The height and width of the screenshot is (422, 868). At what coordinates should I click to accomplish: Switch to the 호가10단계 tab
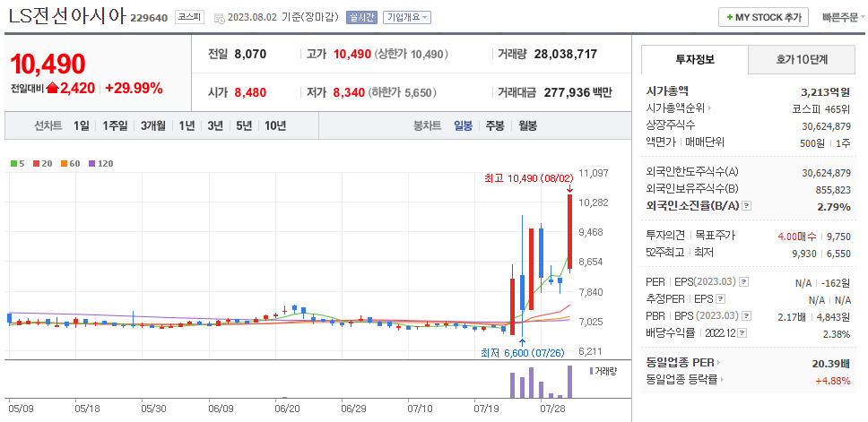coord(802,60)
